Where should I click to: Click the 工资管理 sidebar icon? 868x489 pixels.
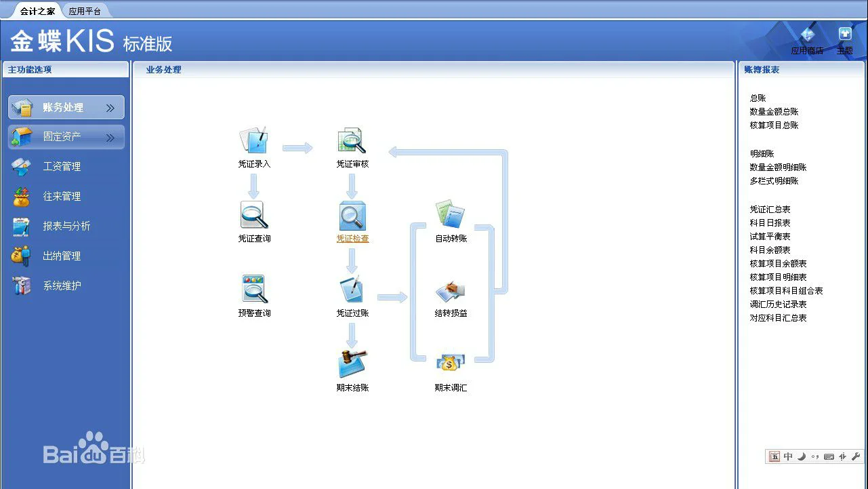coord(21,167)
